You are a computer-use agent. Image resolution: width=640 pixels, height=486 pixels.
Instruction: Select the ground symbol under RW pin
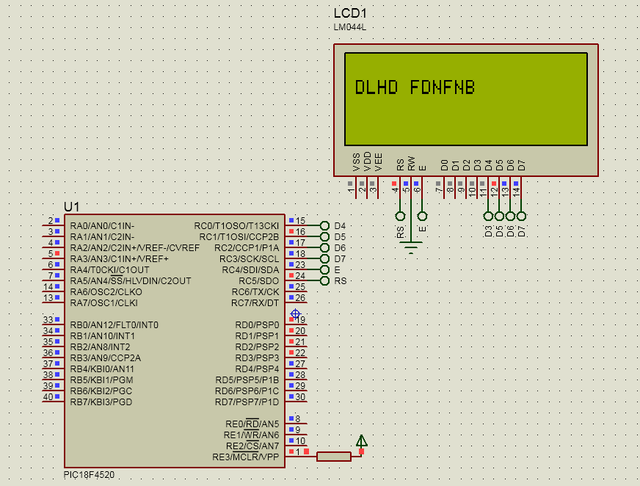[411, 248]
